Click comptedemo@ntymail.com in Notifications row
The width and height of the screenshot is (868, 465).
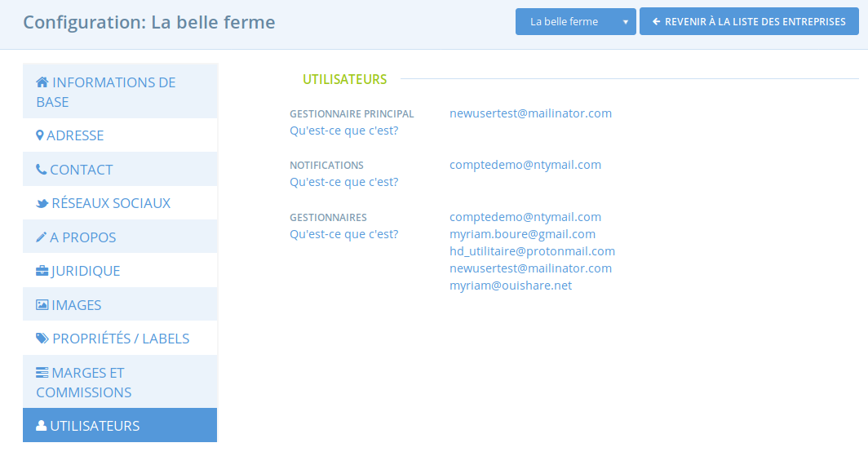[525, 165]
